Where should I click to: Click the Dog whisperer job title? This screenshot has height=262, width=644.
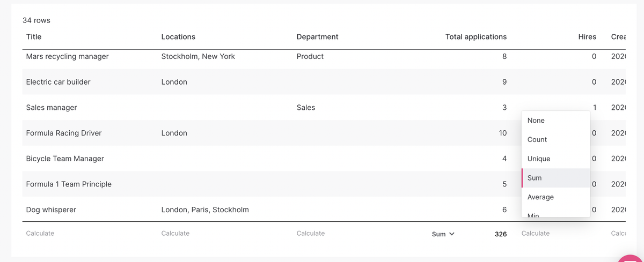[x=51, y=210]
